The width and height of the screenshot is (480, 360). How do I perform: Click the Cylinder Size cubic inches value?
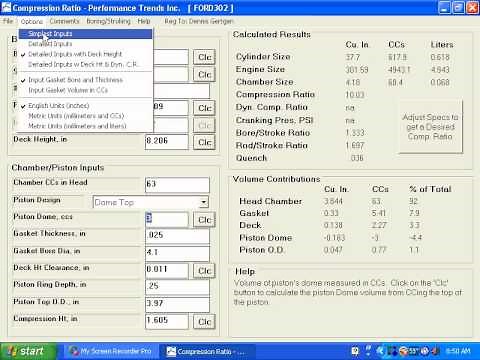(x=353, y=57)
